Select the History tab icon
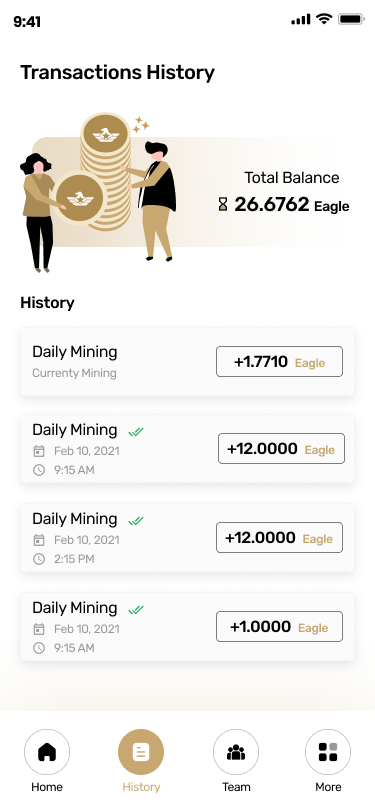375x812 pixels. [x=141, y=752]
